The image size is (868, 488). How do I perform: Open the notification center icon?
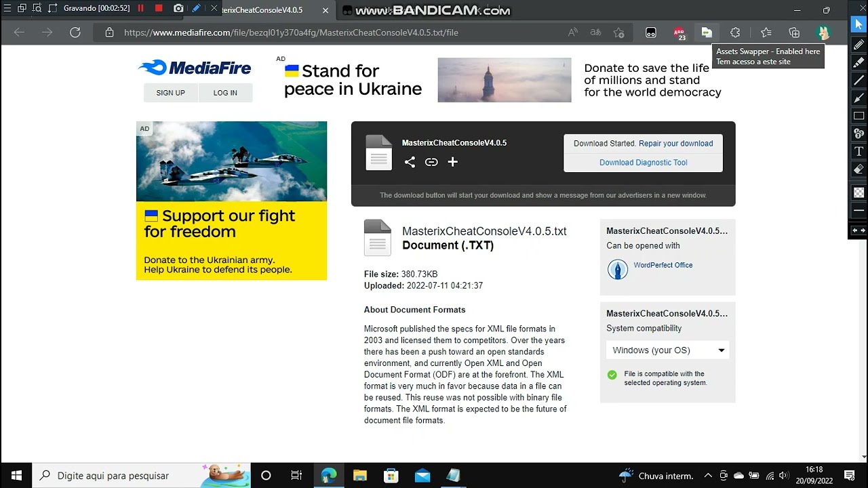tap(849, 475)
